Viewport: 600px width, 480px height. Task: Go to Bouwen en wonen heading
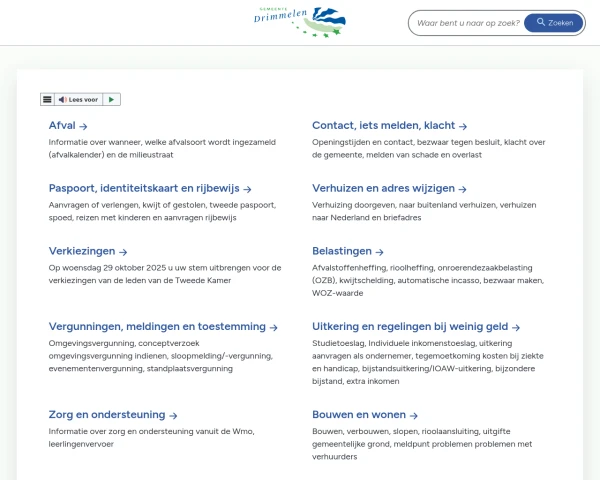click(359, 414)
